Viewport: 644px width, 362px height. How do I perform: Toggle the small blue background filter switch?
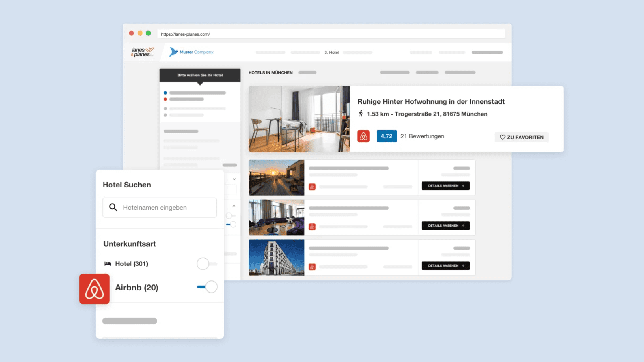[x=231, y=224]
